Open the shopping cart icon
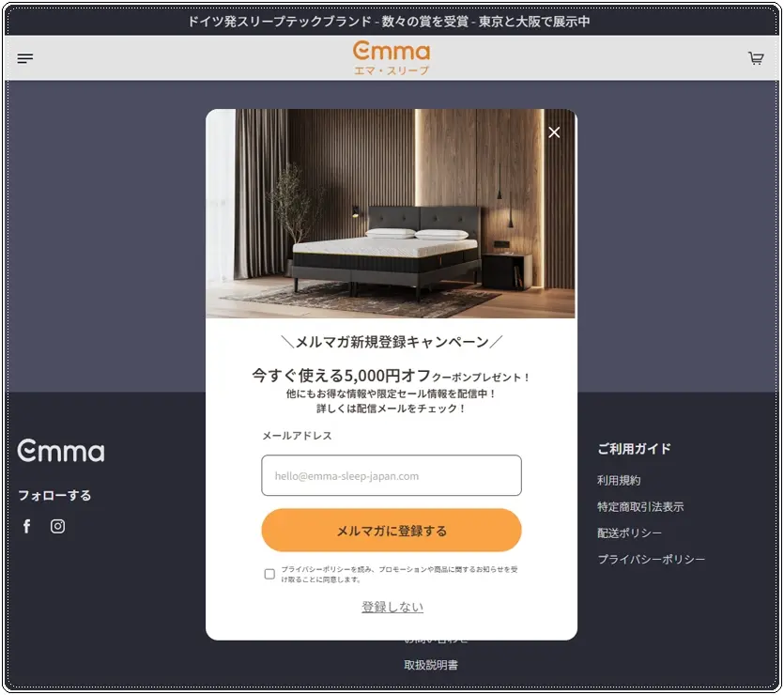This screenshot has width=784, height=695. [x=756, y=58]
